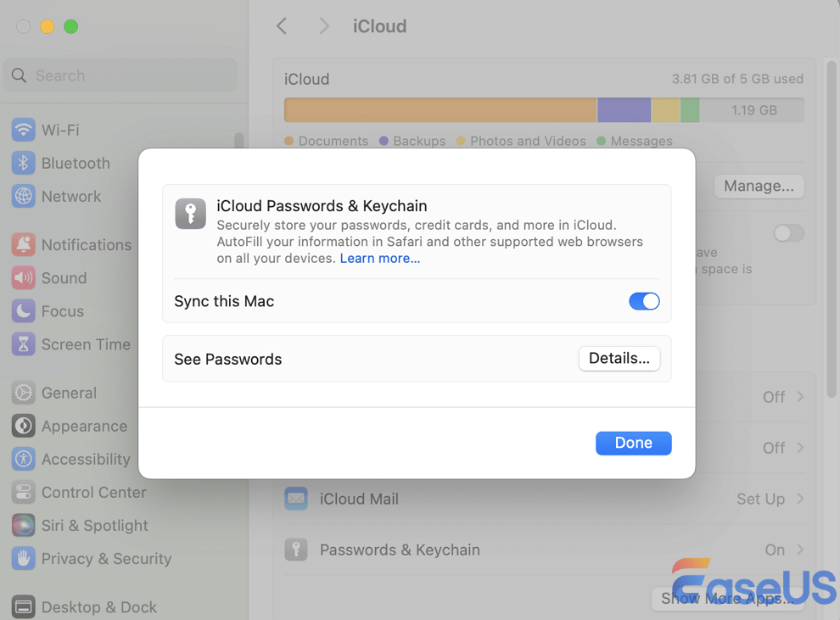Select Sound in the sidebar
840x620 pixels.
[x=64, y=278]
